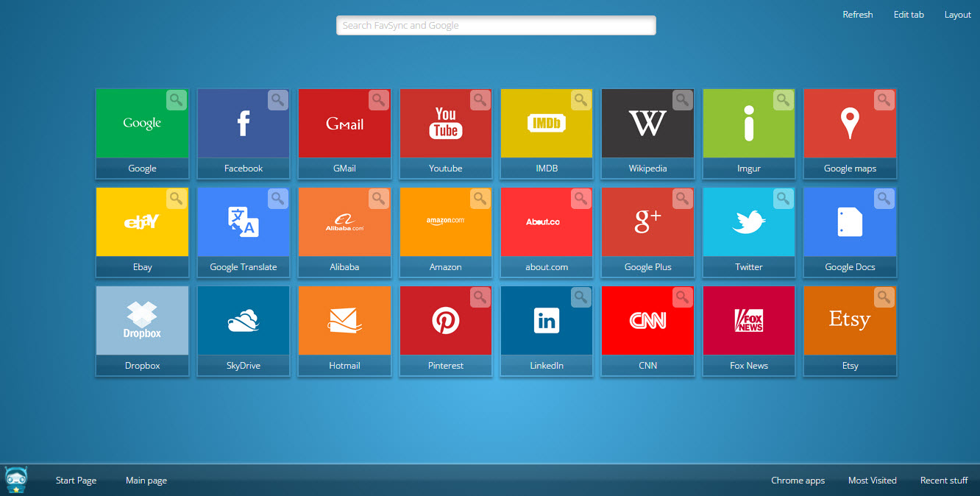Launch the Dropbox tile

pos(142,322)
